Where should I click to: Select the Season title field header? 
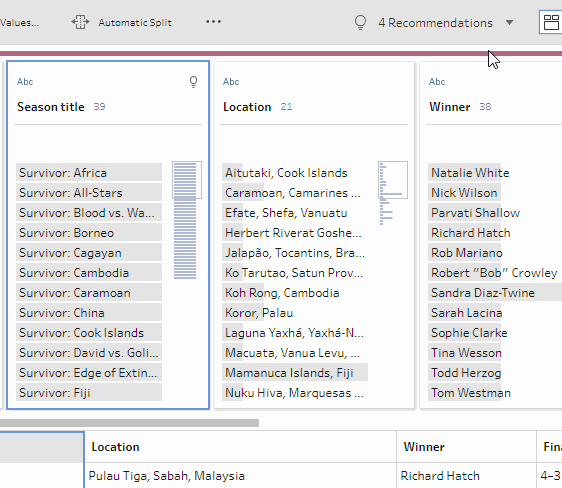pos(51,107)
